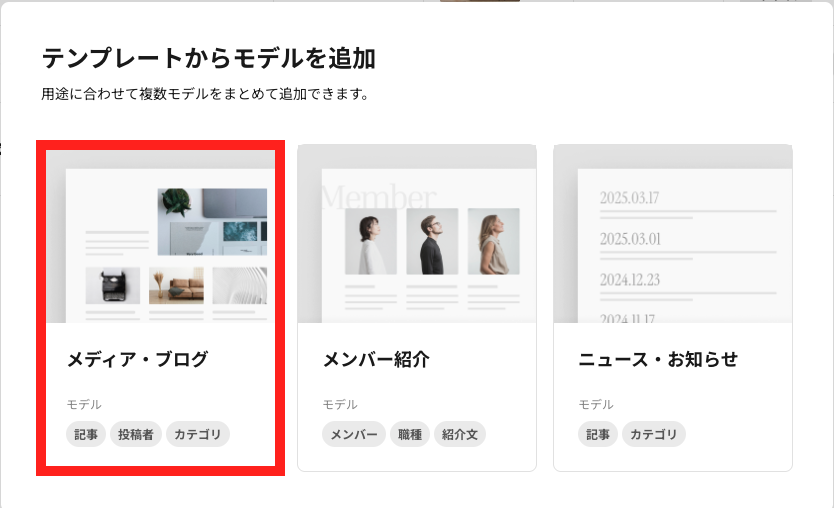Screen dimensions: 834x508
Task: Click モデル label in ニュース・お知らせ card
Action: tap(596, 405)
